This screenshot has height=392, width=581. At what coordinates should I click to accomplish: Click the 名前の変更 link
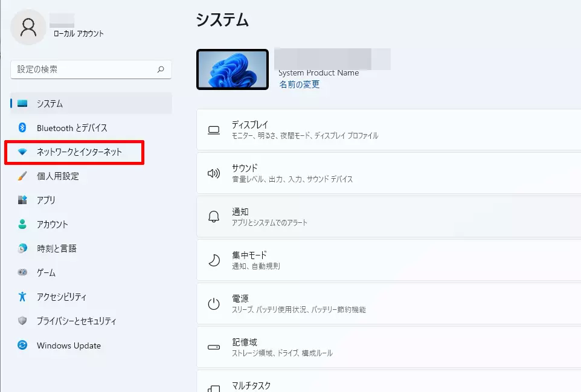299,85
